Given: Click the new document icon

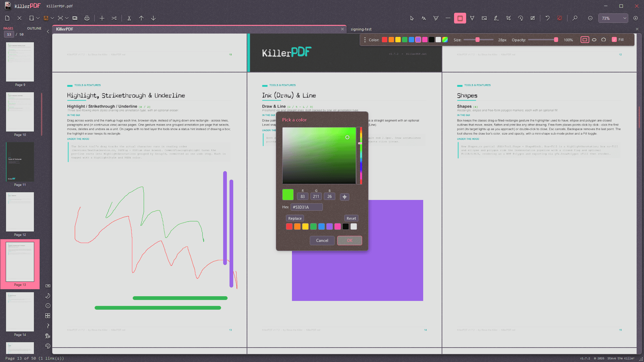Looking at the screenshot, I should 7,18.
